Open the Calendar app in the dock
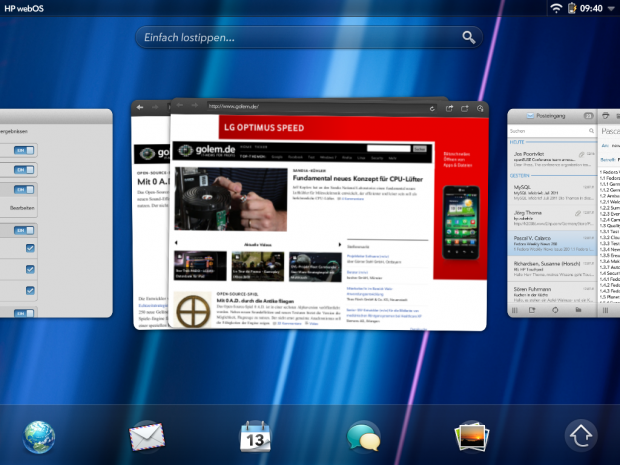This screenshot has width=620, height=465. coord(256,437)
